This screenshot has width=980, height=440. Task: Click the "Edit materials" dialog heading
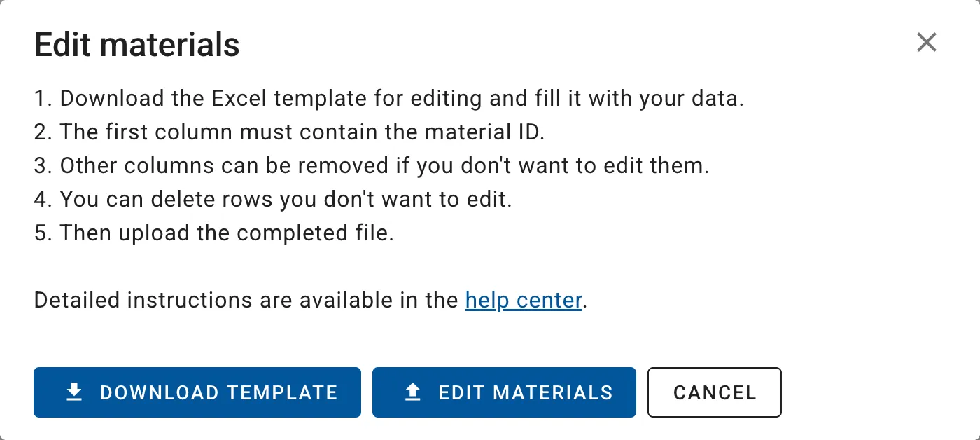click(x=137, y=45)
